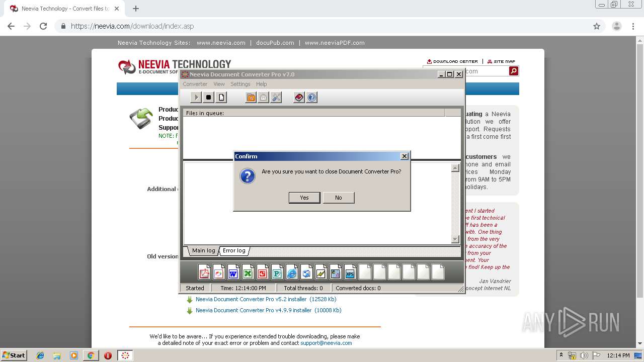
Task: Click the yellow lightning document type icon
Action: 321,272
